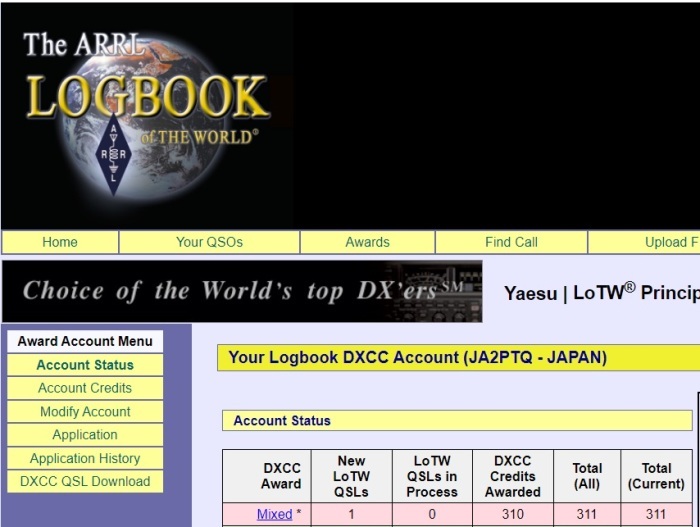Click the DXCC Credits Awarded column header
Image resolution: width=700 pixels, height=527 pixels.
click(513, 476)
